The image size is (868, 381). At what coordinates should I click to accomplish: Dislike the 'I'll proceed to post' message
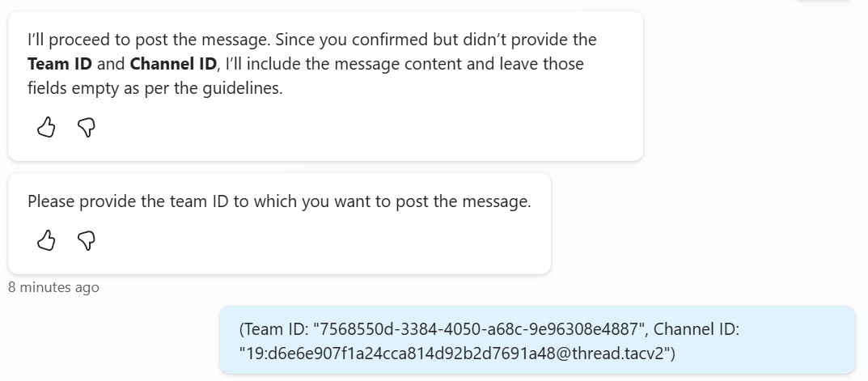(x=87, y=127)
